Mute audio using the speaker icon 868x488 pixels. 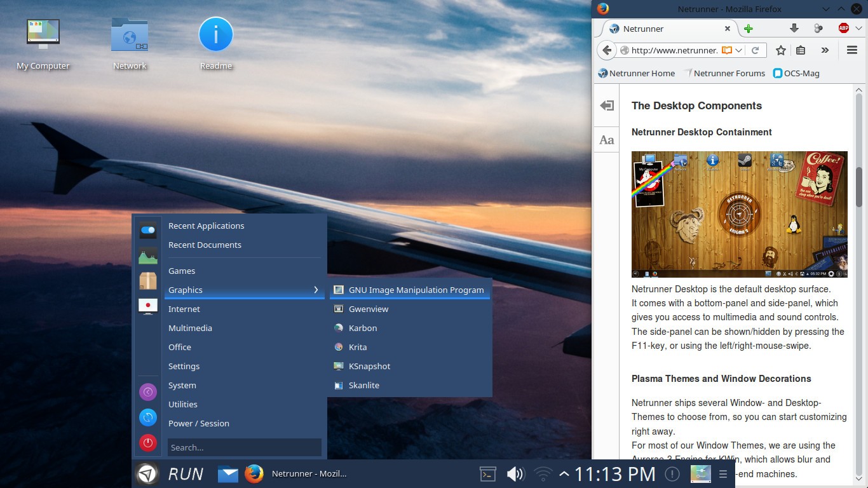[515, 474]
